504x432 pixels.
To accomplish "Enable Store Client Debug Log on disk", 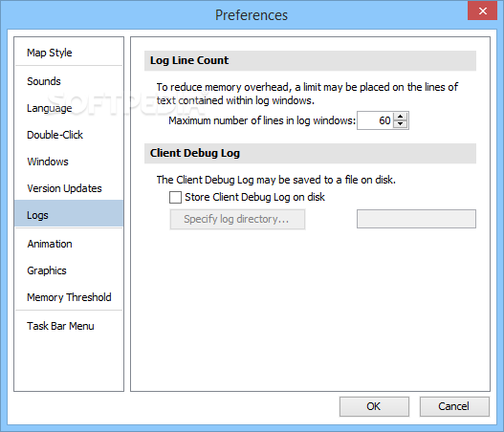I will [x=175, y=197].
